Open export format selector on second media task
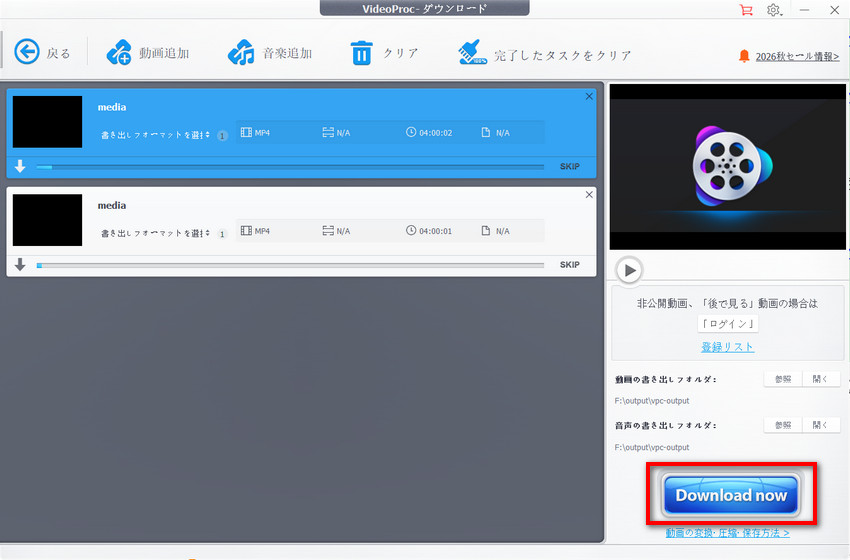Screen dimensions: 850x560 click(156, 233)
